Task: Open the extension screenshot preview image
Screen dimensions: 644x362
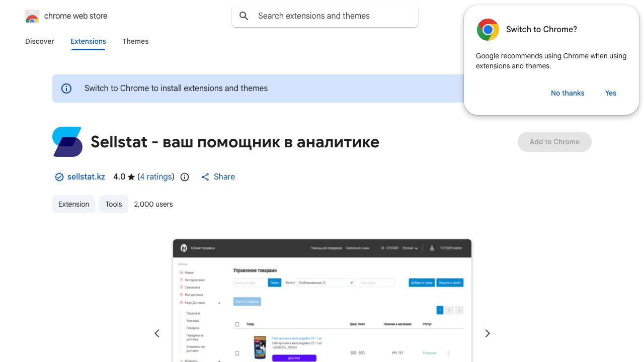Action: (x=322, y=301)
